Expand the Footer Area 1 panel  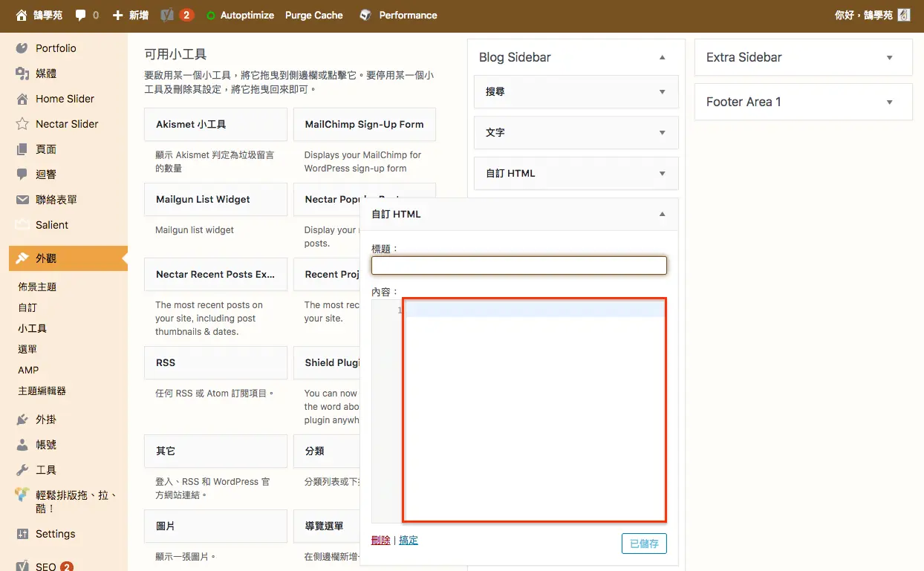tap(890, 102)
